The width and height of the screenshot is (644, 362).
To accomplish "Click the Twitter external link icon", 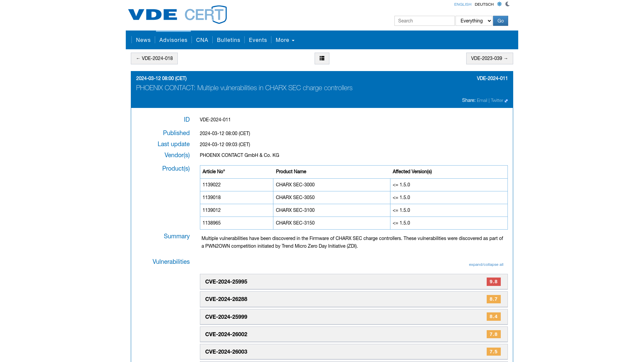I will pyautogui.click(x=506, y=101).
